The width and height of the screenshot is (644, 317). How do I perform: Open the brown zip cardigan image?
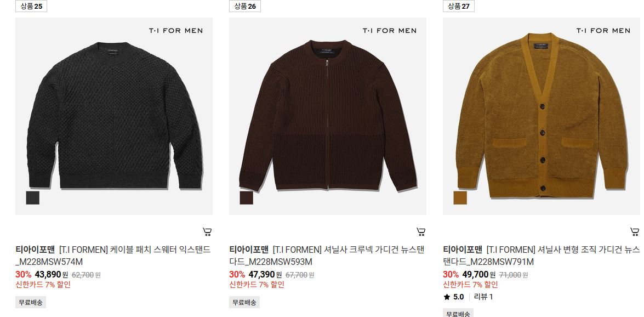click(x=328, y=116)
